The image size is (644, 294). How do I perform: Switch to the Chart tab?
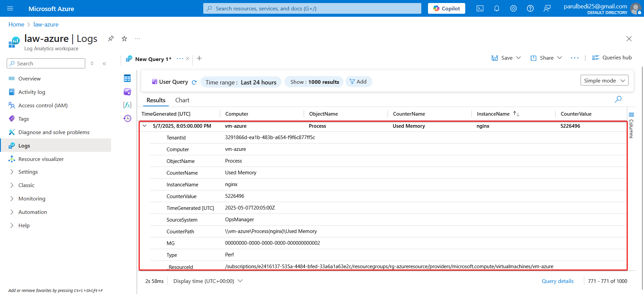[182, 100]
